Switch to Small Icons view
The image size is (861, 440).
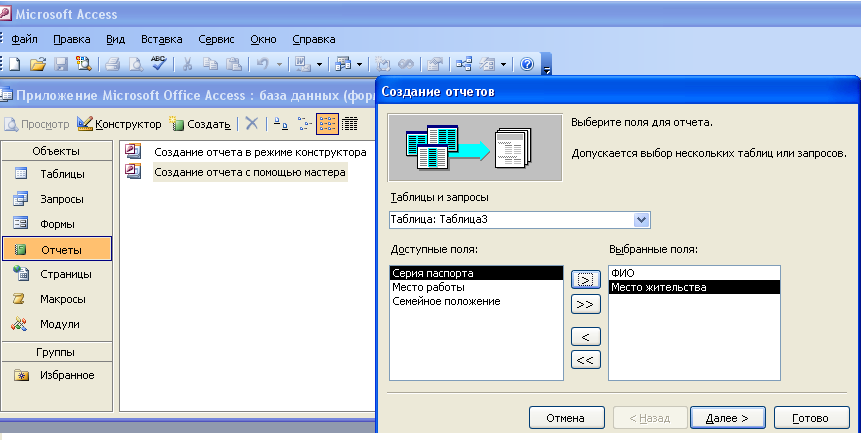click(x=304, y=124)
